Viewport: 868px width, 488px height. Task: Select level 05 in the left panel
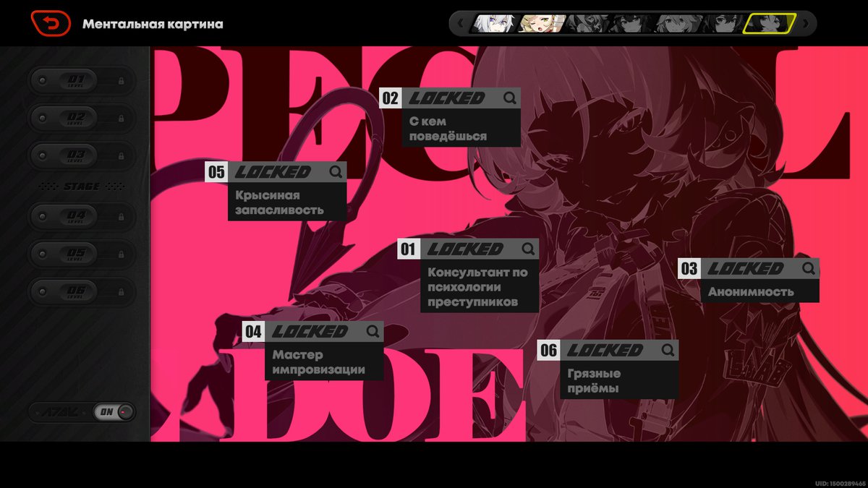[81, 254]
